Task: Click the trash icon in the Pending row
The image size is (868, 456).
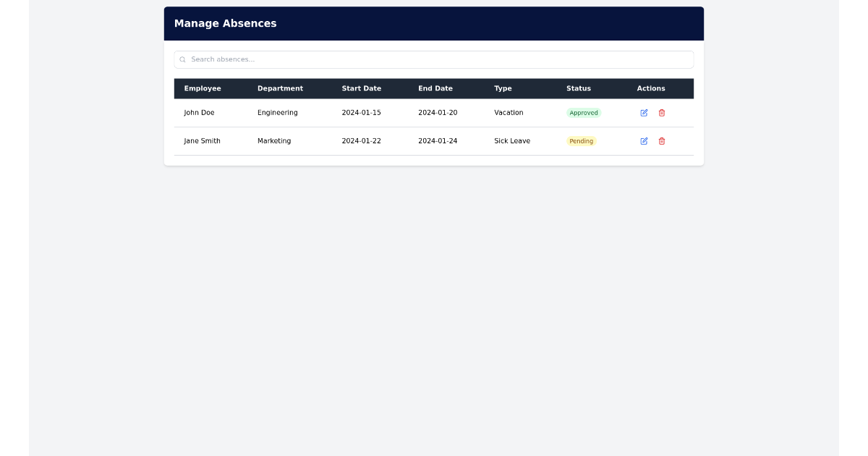Action: 661,141
